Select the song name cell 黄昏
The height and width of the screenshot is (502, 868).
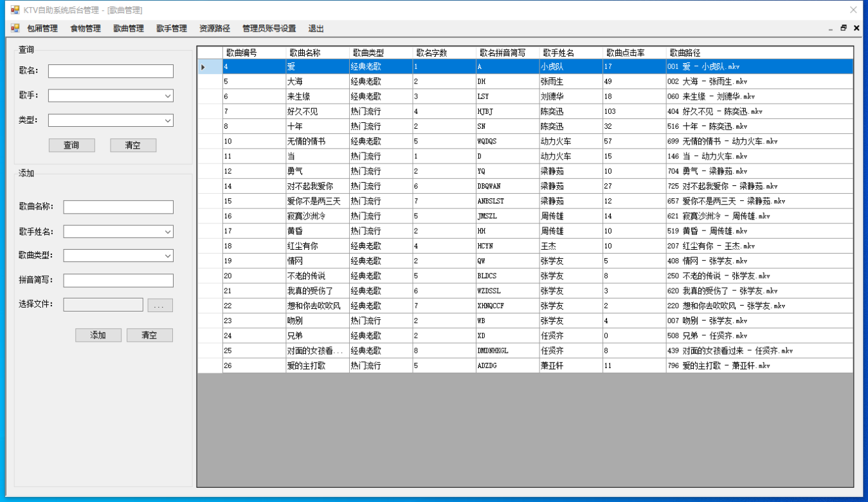click(318, 231)
